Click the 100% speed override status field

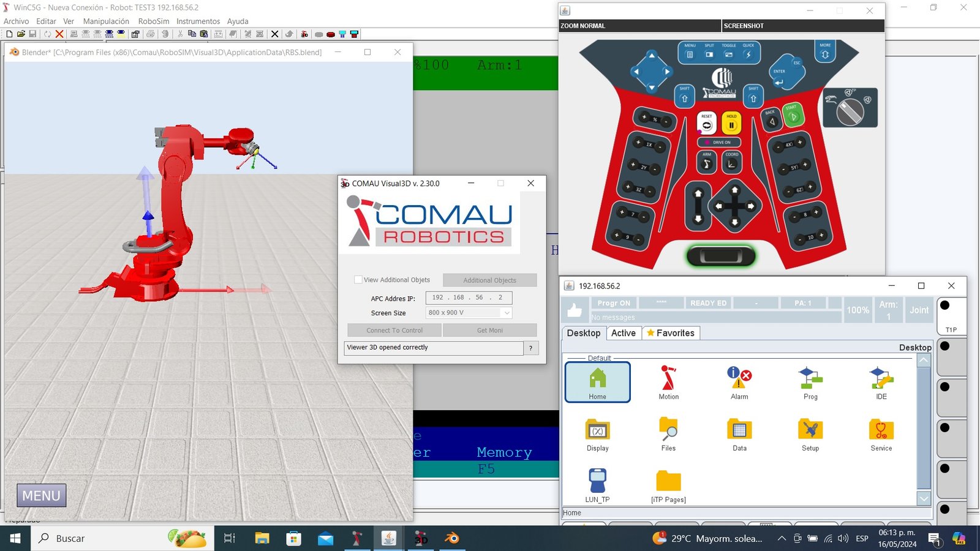pos(858,310)
